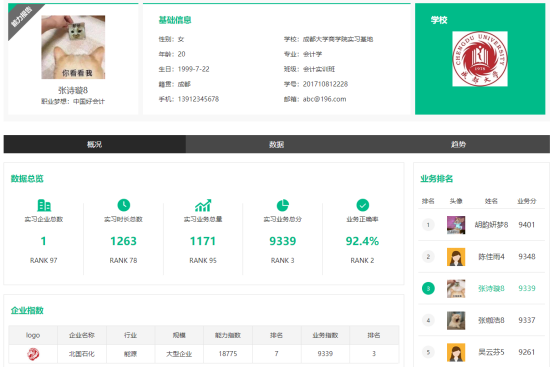Click the checkmark icon above 业务正确率
This screenshot has width=554, height=368.
363,205
